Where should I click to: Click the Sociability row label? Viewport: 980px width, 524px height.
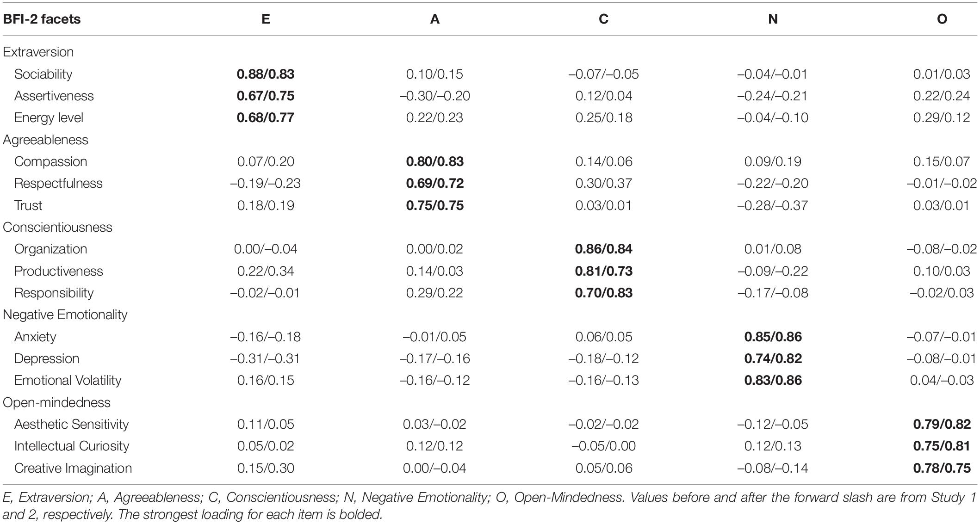[x=43, y=74]
